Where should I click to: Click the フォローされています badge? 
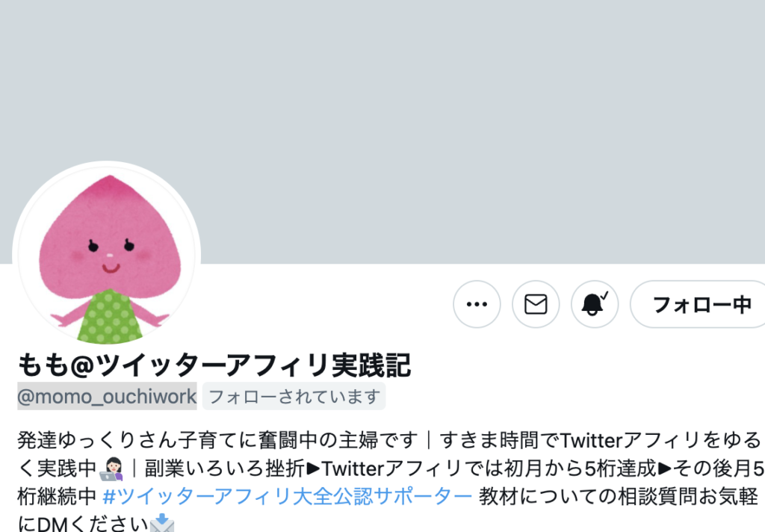click(294, 396)
